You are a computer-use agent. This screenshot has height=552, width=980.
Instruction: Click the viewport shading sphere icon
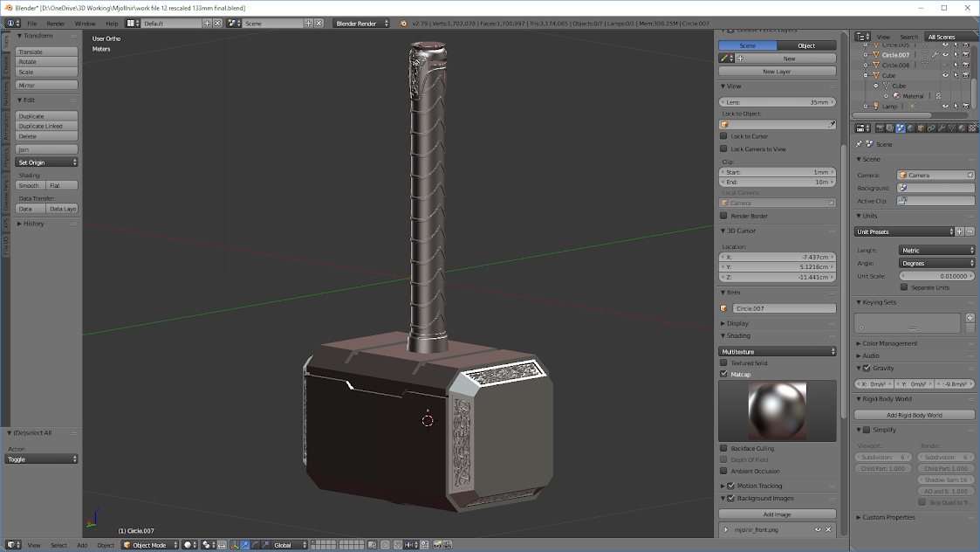coord(190,544)
